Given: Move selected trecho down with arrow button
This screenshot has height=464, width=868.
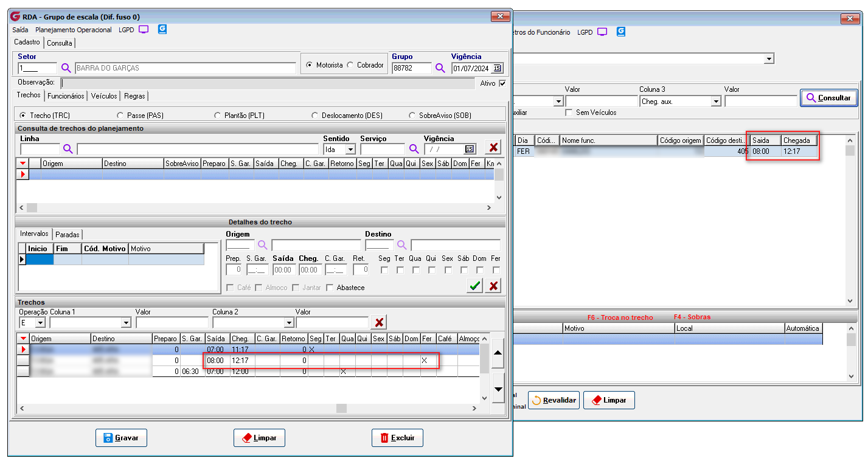Looking at the screenshot, I should pyautogui.click(x=498, y=389).
